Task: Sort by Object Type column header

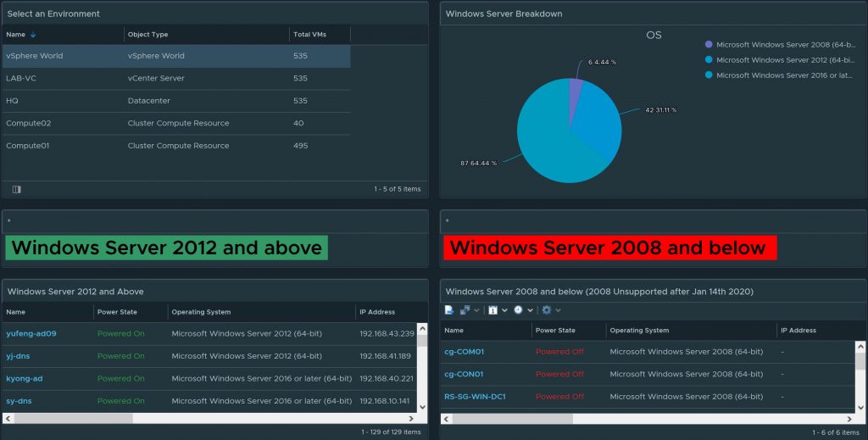Action: (x=148, y=35)
